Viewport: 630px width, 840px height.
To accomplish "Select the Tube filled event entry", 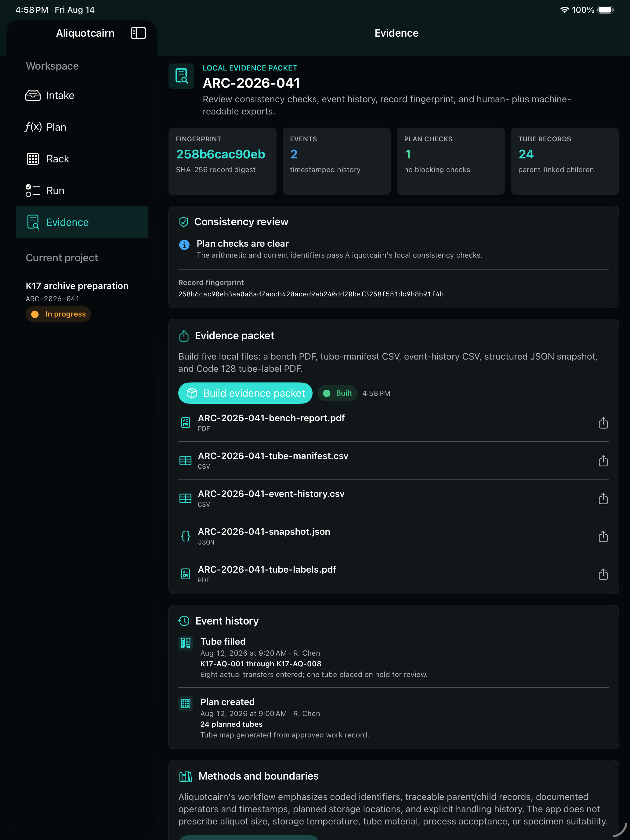I will 394,658.
